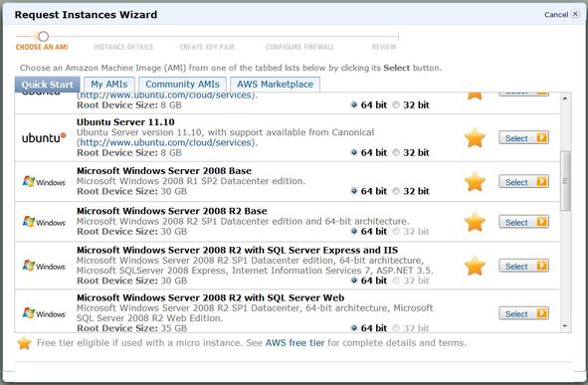This screenshot has height=385, width=588.
Task: Click the free tier star for Windows Server 2008 Base
Action: coord(475,181)
